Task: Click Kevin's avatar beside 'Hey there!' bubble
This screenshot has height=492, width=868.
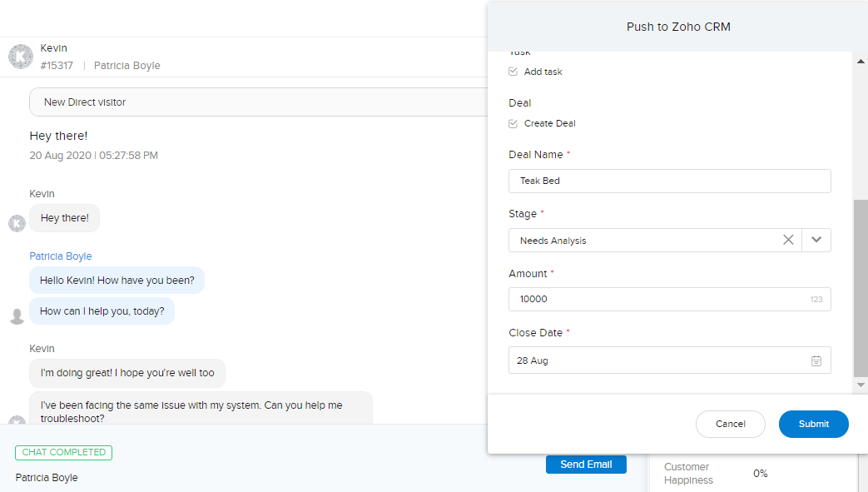Action: point(17,223)
